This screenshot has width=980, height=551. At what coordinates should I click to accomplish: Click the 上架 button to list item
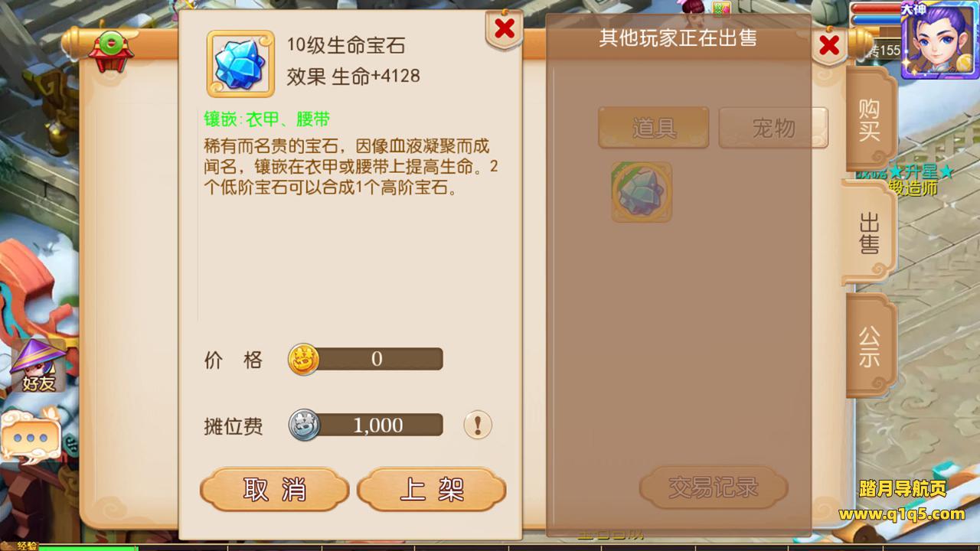coord(432,490)
